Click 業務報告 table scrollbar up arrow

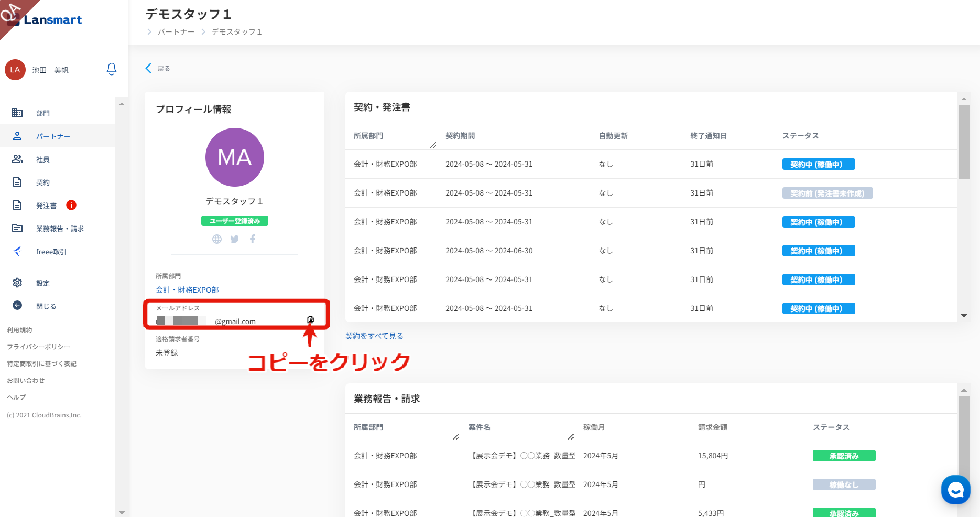pyautogui.click(x=964, y=390)
